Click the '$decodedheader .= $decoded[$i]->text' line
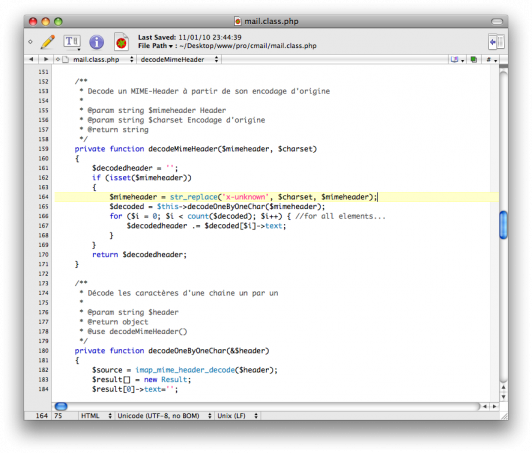 click(206, 226)
